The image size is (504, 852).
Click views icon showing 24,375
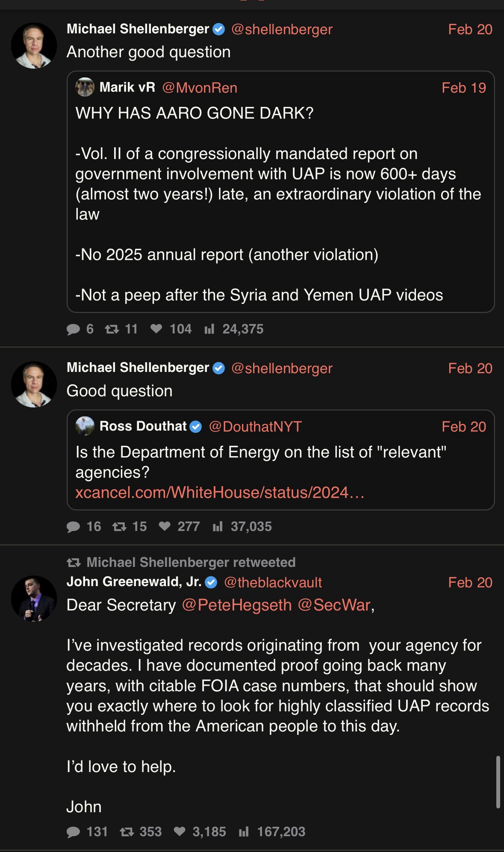(209, 329)
